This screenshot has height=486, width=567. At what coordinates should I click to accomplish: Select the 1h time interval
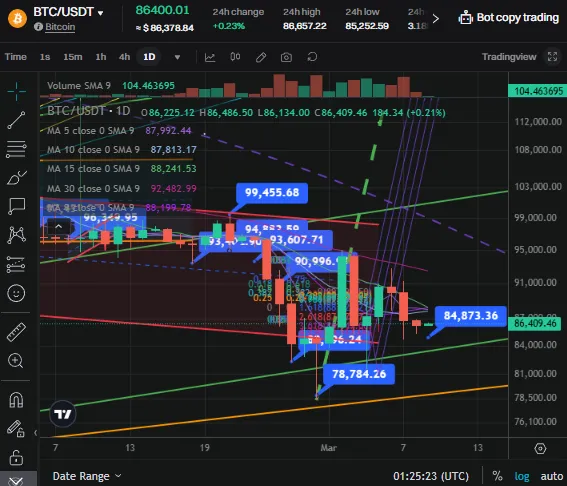pyautogui.click(x=101, y=57)
